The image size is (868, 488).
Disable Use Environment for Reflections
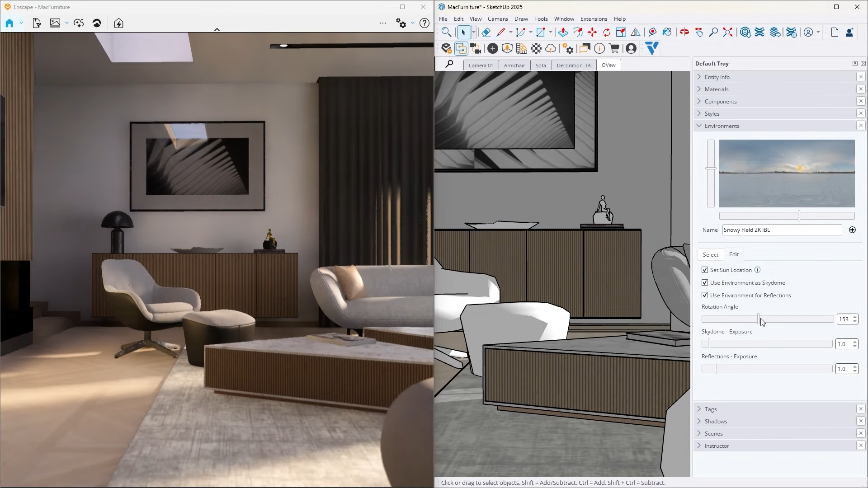tap(705, 295)
